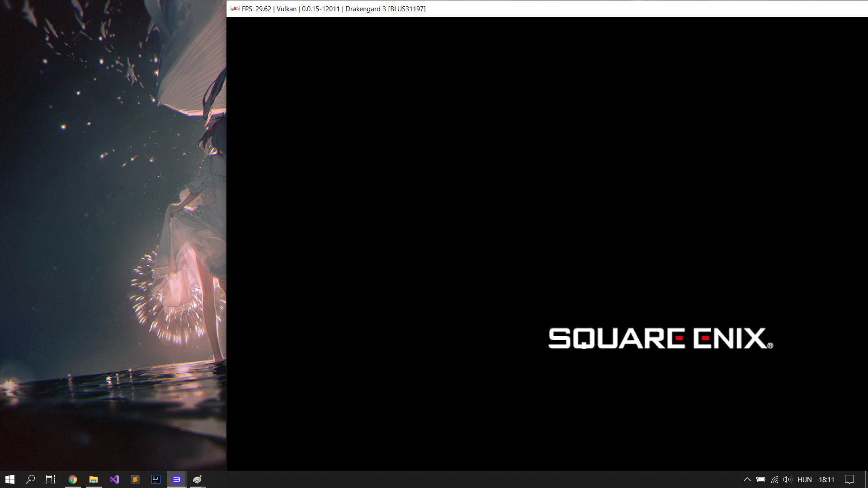The height and width of the screenshot is (488, 868).
Task: Open the volume speaker tray icon
Action: coord(788,479)
